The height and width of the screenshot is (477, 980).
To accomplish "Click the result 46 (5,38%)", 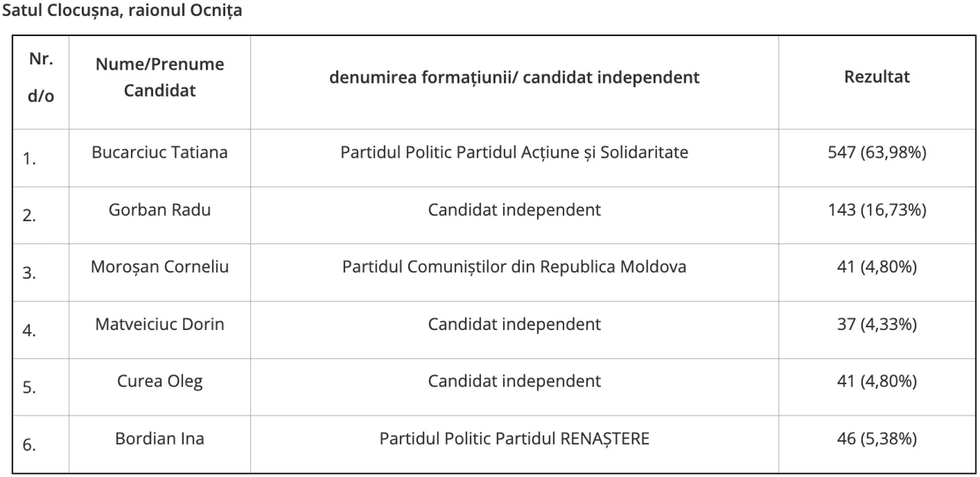I will (x=877, y=439).
